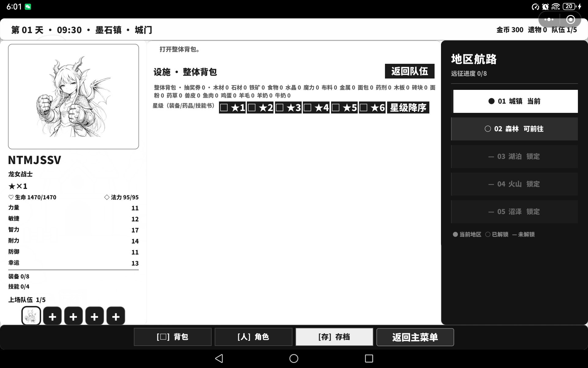
Task: Open the 存档 save tab
Action: (x=334, y=337)
